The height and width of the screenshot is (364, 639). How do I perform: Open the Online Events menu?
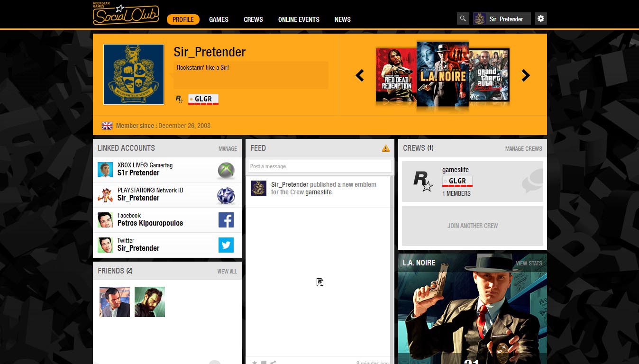pos(299,19)
